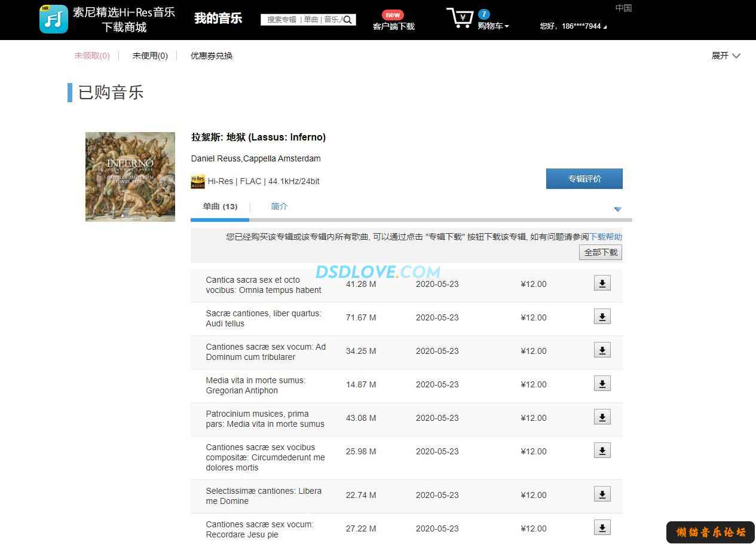Click the 专辑评价 button

coord(584,179)
